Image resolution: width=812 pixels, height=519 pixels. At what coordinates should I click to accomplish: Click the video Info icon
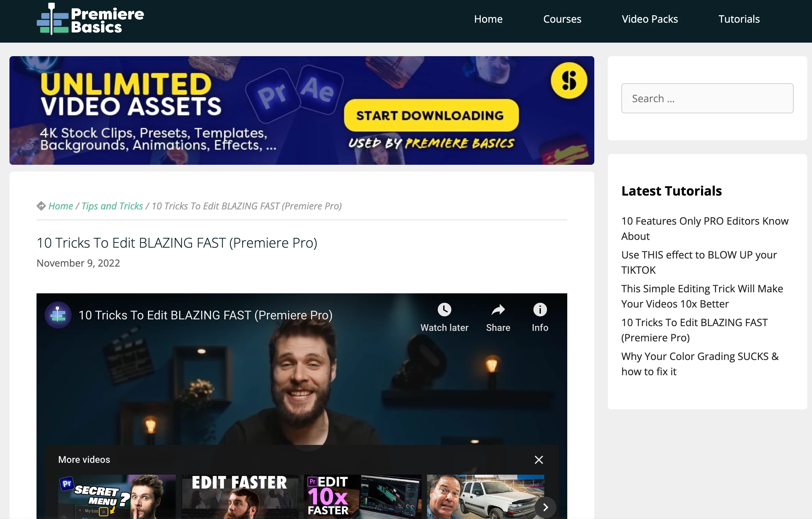point(540,310)
